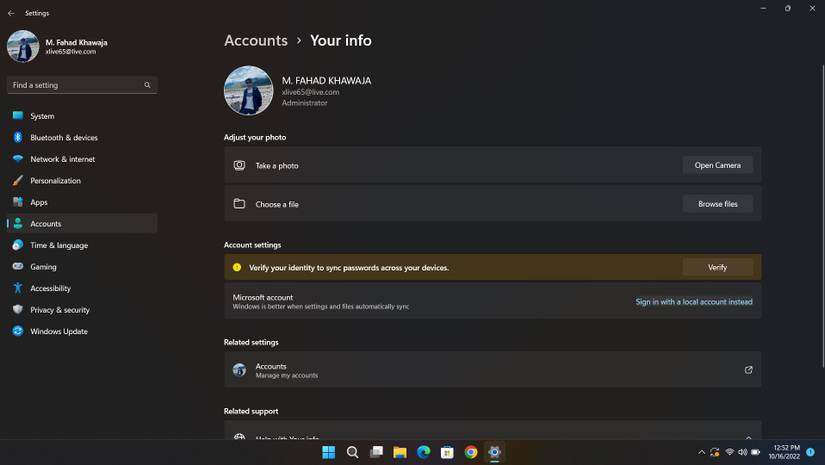This screenshot has width=825, height=465.
Task: Click the folder icon beside Choose a file
Action: 239,204
